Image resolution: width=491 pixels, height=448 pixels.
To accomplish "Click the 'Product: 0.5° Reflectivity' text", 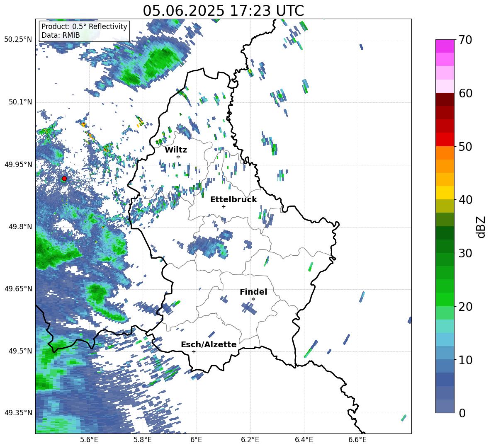I will point(85,26).
